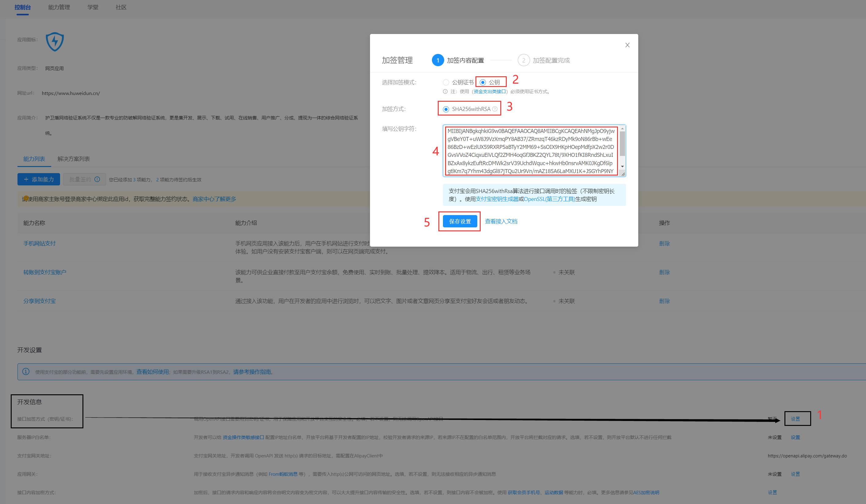Screen dimensions: 866x504
Task: Open the 请参考操作指南 link
Action: point(252,372)
